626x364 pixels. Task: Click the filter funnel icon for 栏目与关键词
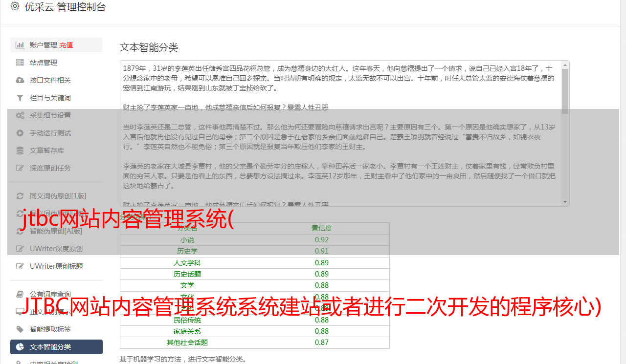(x=20, y=98)
